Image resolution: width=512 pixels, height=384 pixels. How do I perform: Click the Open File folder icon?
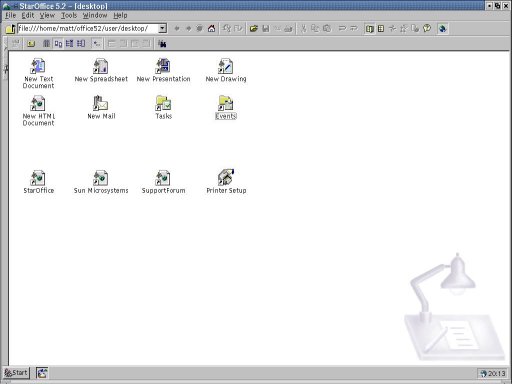pos(254,29)
